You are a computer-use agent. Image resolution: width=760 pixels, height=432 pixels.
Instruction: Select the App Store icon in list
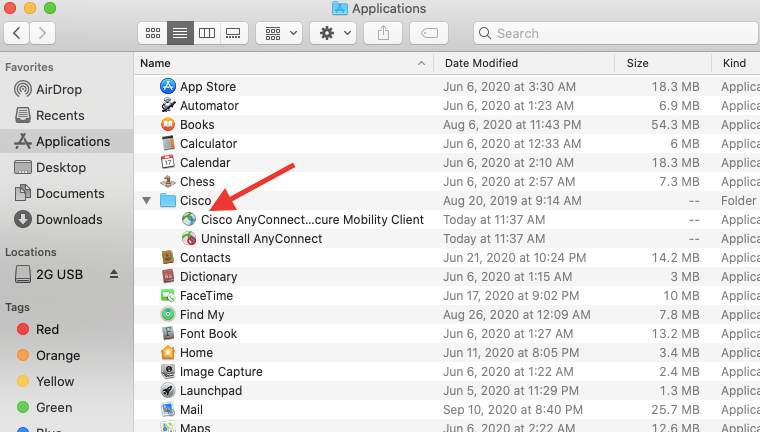pyautogui.click(x=168, y=87)
